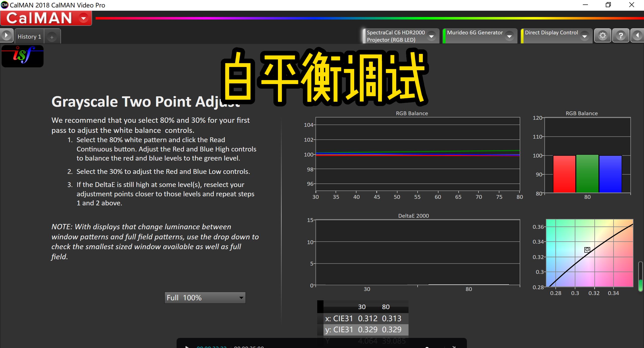This screenshot has width=644, height=348.
Task: Open the SpectraCal C6 HDR2000 meter dropdown
Action: point(431,36)
